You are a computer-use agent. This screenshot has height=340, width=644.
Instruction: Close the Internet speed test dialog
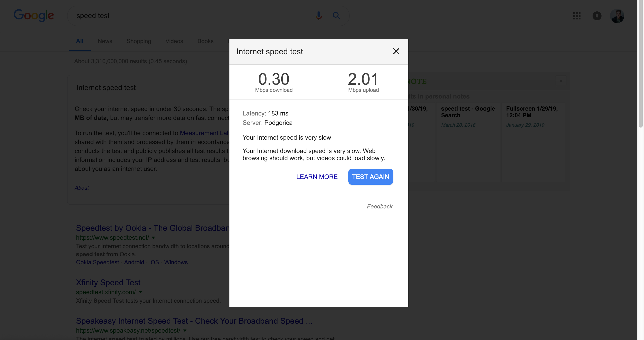[x=396, y=51]
